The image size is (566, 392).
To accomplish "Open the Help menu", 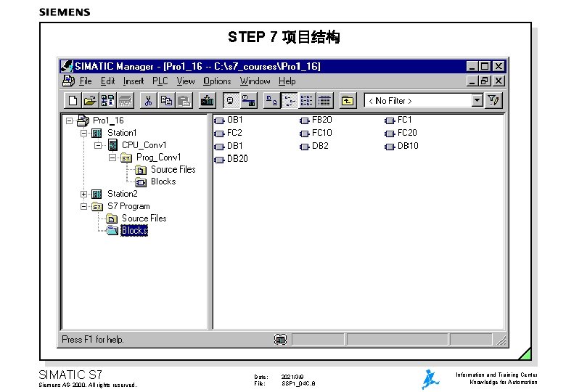I will point(287,81).
